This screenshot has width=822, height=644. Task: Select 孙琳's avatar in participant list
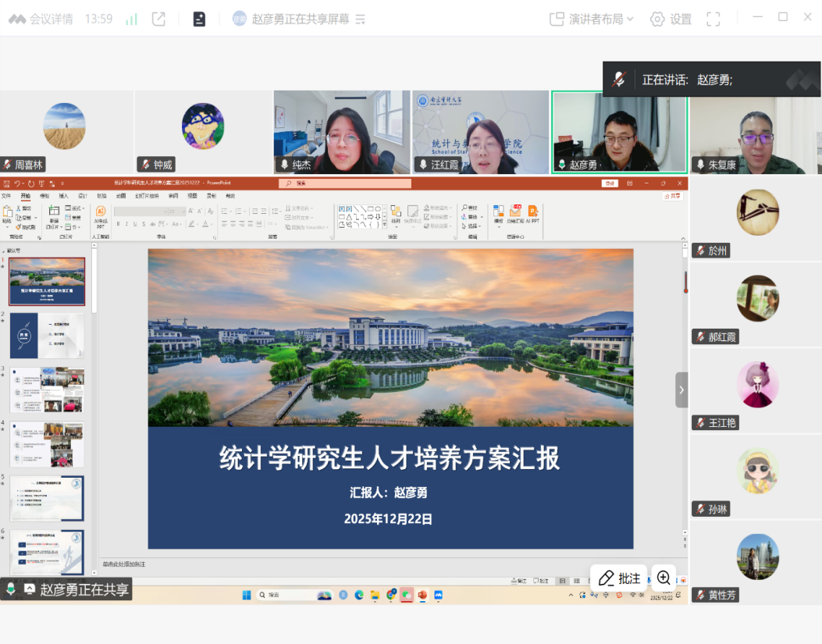coord(757,471)
